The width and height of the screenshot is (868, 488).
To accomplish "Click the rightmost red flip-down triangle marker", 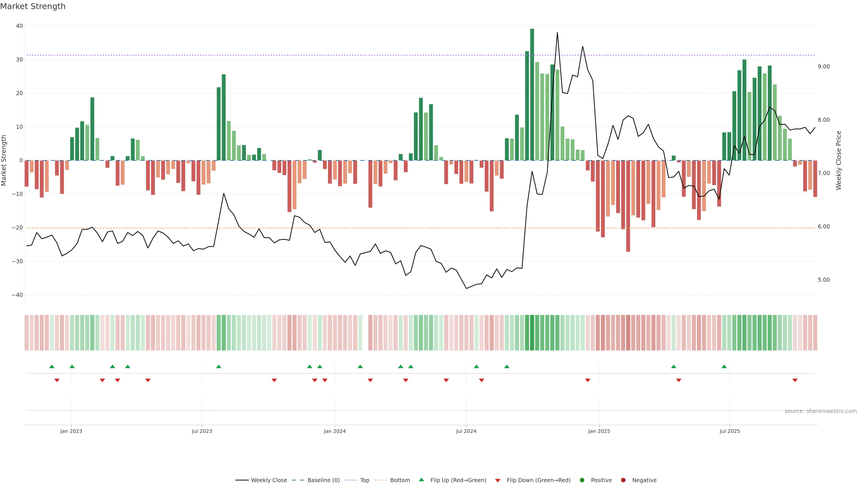I will (795, 380).
